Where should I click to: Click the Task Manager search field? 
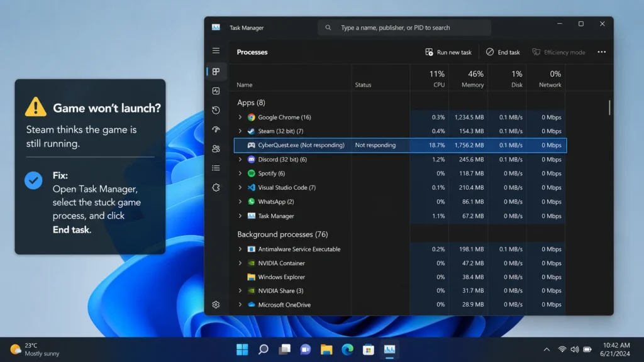pos(404,28)
